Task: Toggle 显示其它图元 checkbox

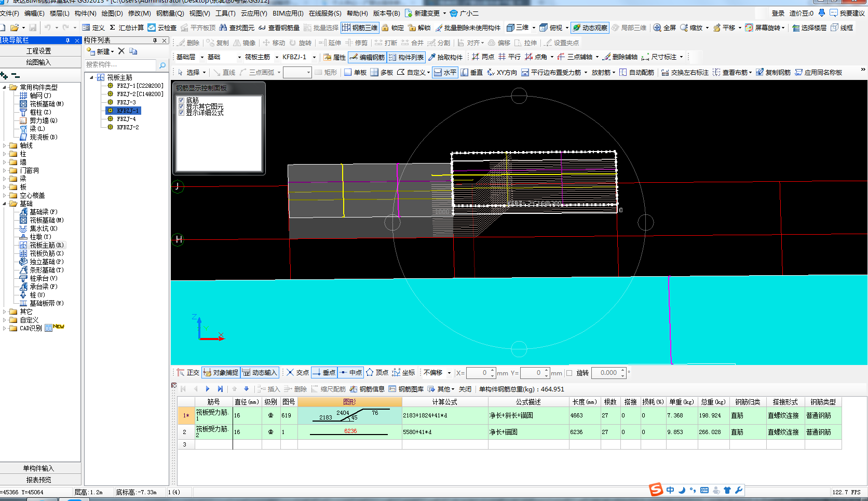Action: [x=181, y=106]
